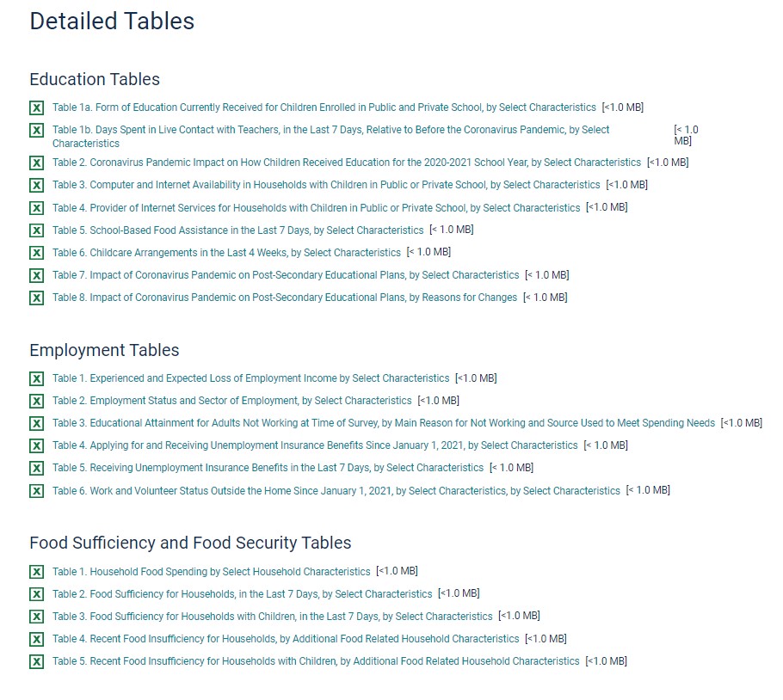The image size is (783, 700).
Task: Click Excel icon for Food Table 5
Action: tap(37, 662)
